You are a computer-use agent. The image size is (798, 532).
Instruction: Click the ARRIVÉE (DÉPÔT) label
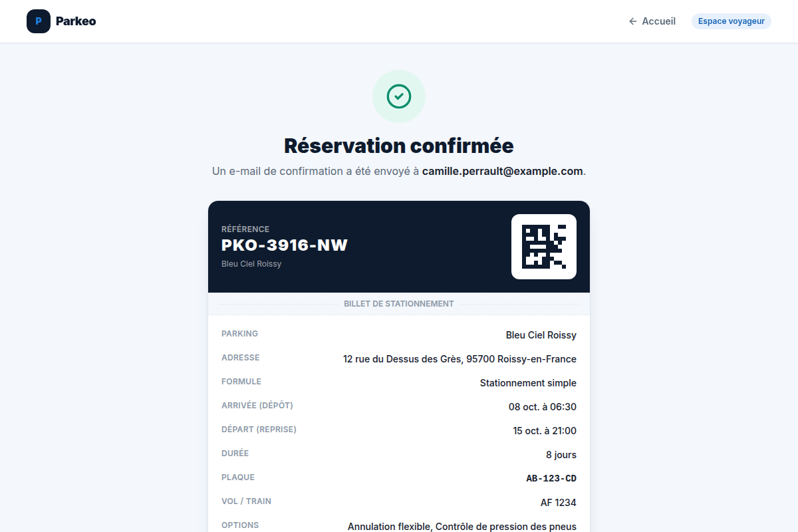257,406
